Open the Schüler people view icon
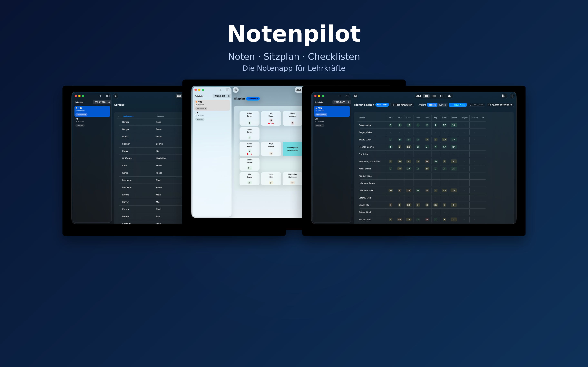The image size is (588, 367). [418, 96]
